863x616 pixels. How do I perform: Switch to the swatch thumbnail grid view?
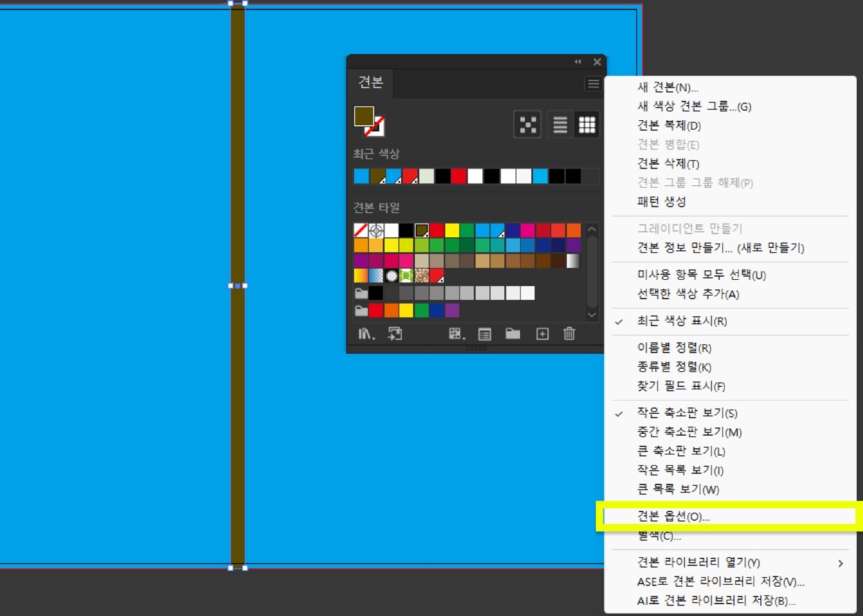click(x=587, y=125)
